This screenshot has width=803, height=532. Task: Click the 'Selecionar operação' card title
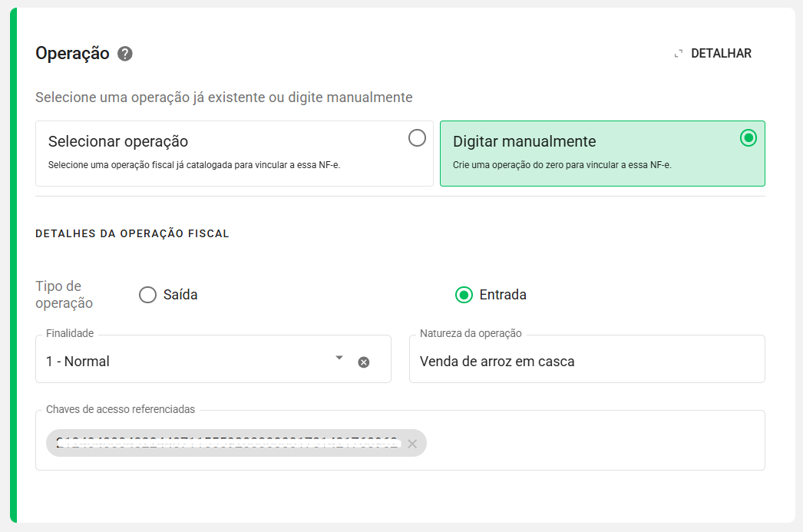(118, 142)
